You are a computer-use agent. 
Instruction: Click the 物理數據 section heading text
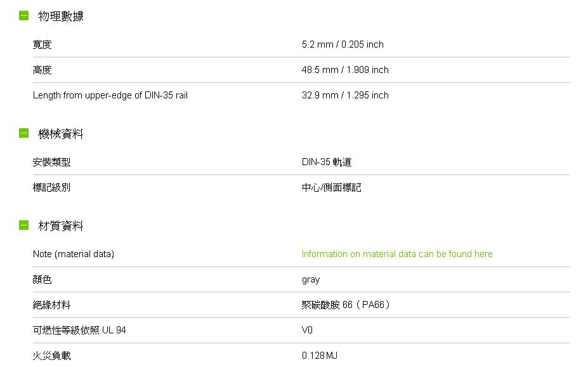point(61,16)
